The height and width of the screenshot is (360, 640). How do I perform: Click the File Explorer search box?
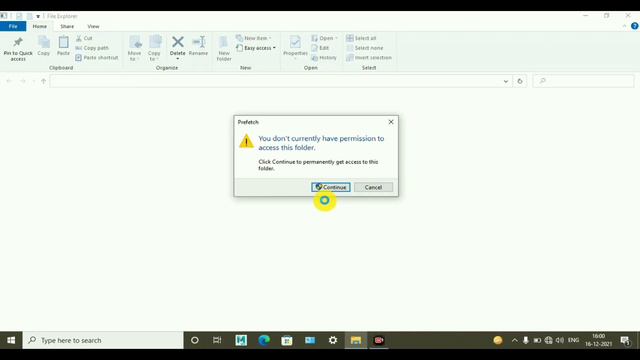coord(584,81)
